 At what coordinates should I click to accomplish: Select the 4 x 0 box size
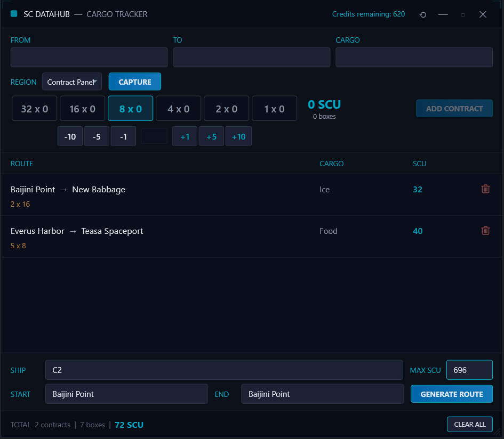point(178,109)
